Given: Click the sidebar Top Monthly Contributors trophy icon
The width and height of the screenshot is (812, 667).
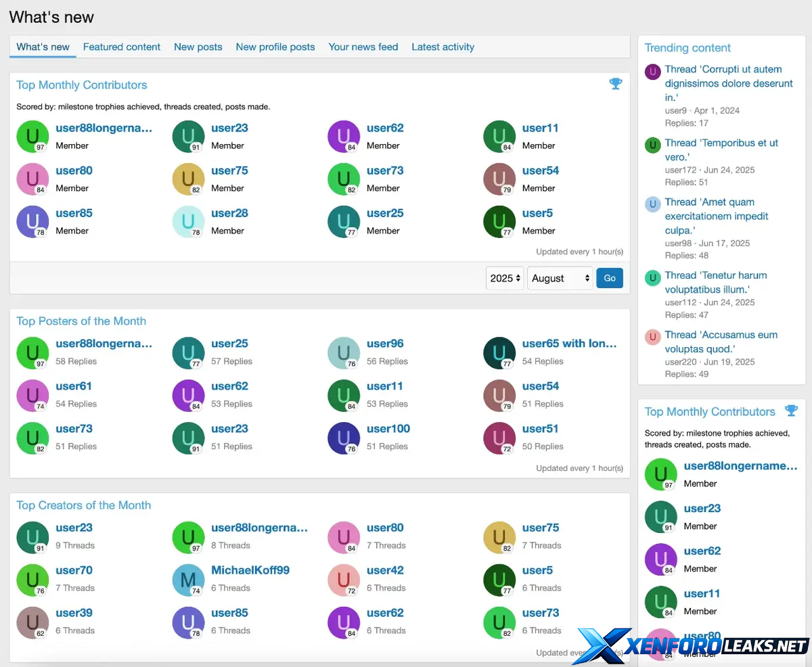Looking at the screenshot, I should click(790, 411).
